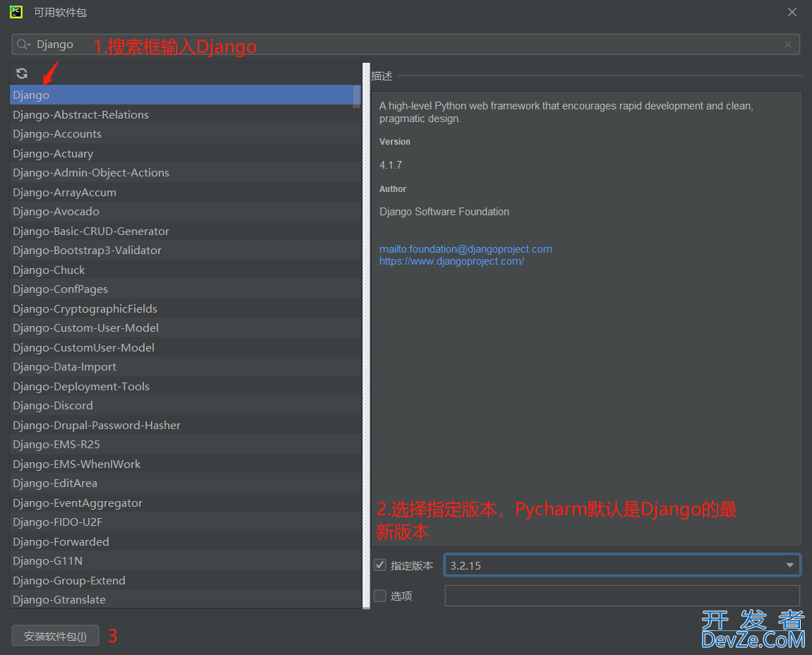
Task: Select Django-EMS-WhenIWork package
Action: (x=185, y=464)
